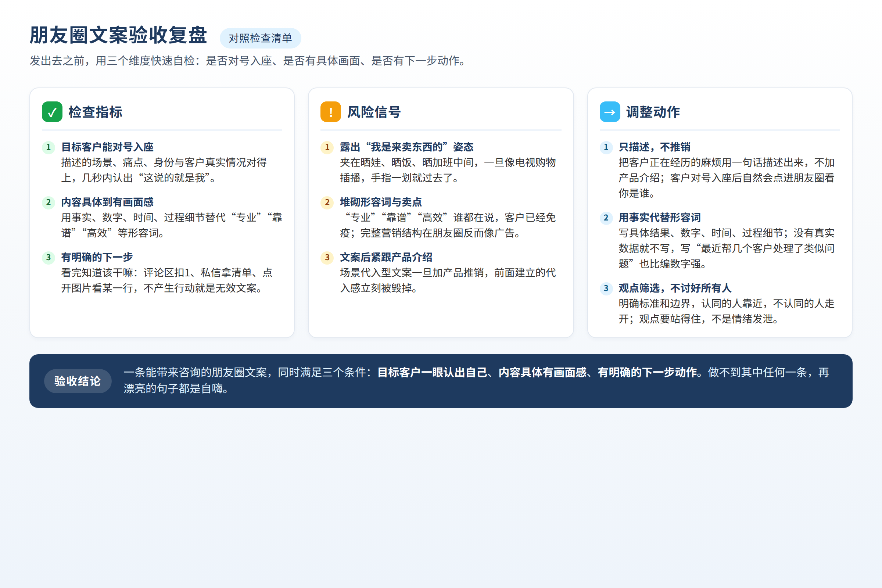Click the description starting “专业”“靠谱”“高效”谁都在说
This screenshot has height=588, width=882.
pos(448,225)
